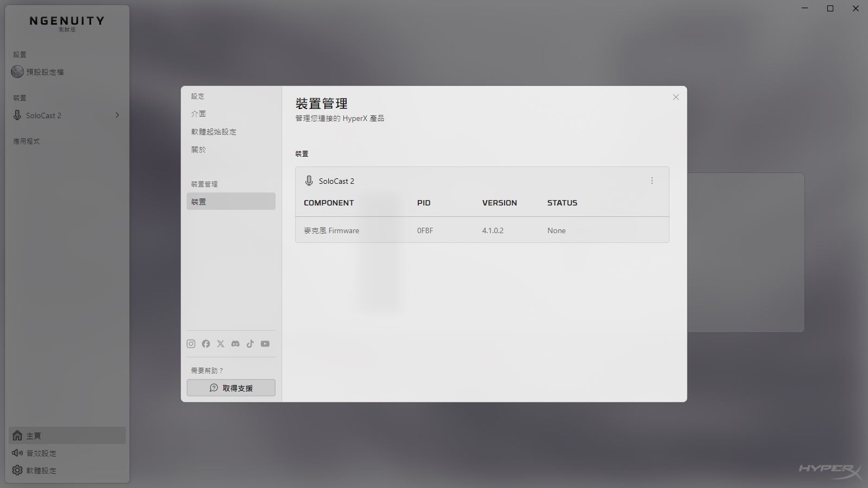Click the 取得支援 support button
Screen dimensions: 868x488
231,388
